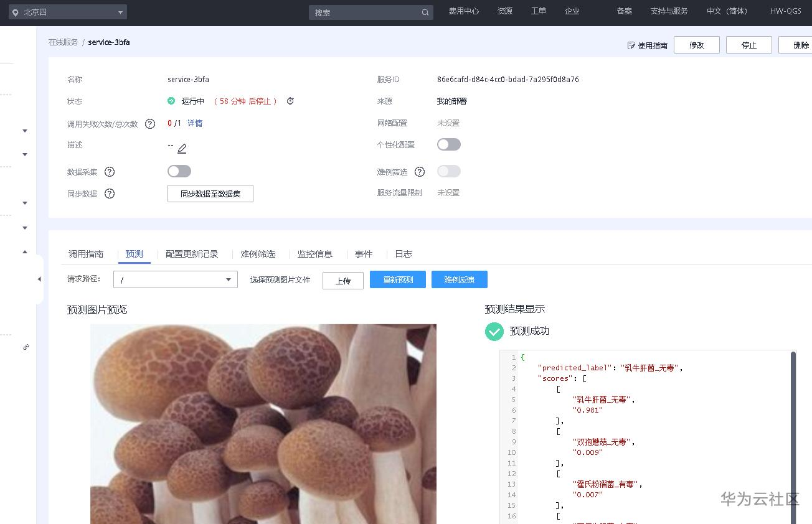Expand the 请求路径 dropdown

pyautogui.click(x=176, y=279)
